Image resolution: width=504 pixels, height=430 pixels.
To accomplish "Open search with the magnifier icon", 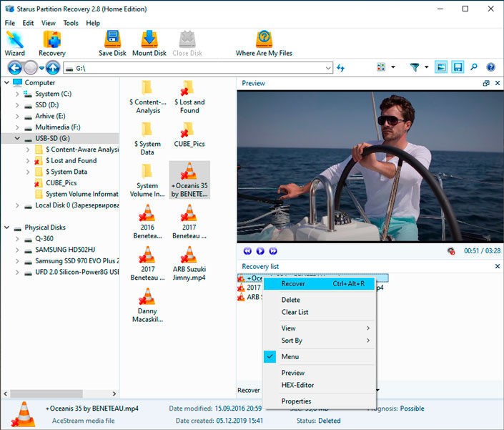I will click(474, 67).
